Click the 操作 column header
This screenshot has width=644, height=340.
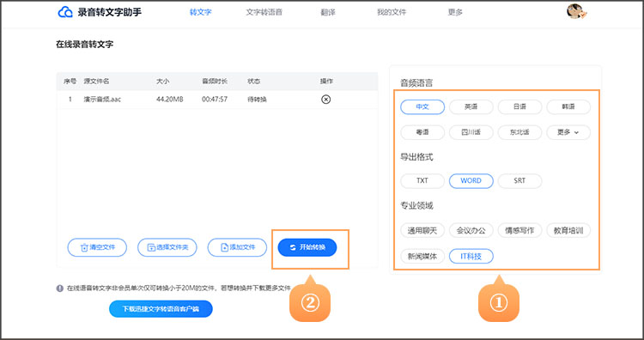(x=326, y=82)
